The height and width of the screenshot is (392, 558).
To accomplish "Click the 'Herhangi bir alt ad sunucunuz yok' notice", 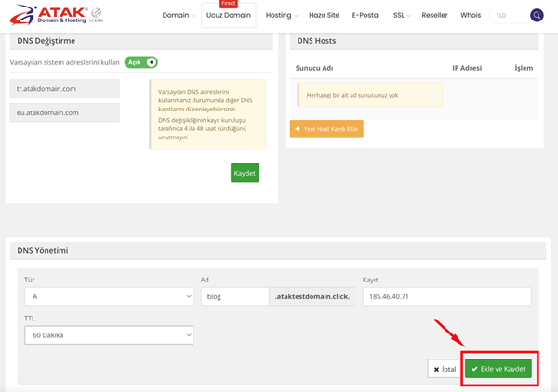I will [x=370, y=95].
